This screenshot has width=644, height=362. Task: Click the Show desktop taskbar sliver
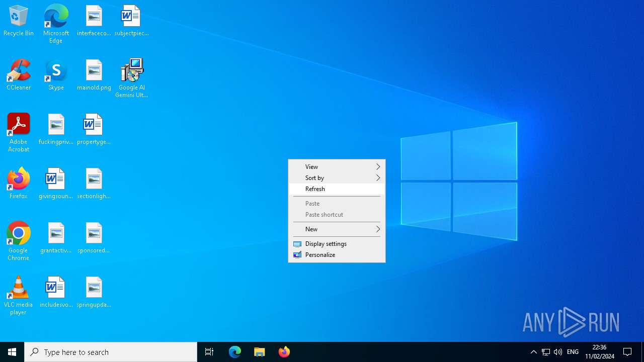coord(642,352)
